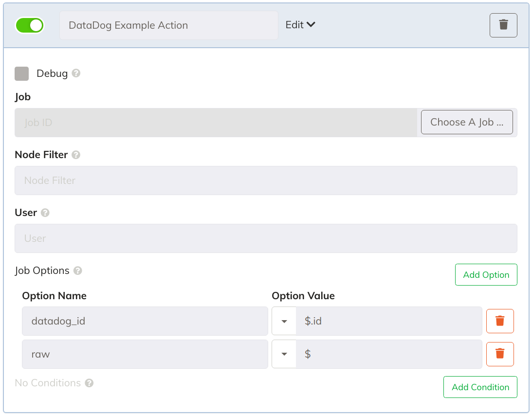Click the DataDog Example Action name field
This screenshot has width=532, height=415.
coord(169,25)
